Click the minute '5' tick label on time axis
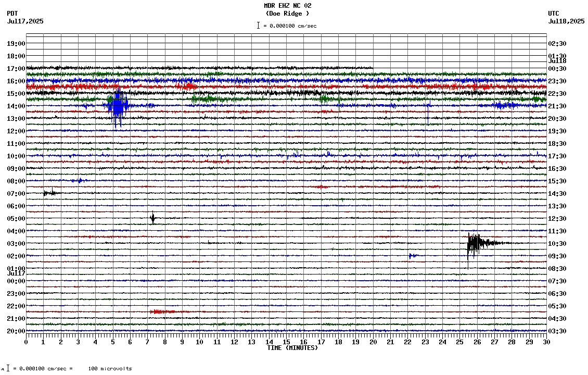The image size is (588, 375). (112, 342)
